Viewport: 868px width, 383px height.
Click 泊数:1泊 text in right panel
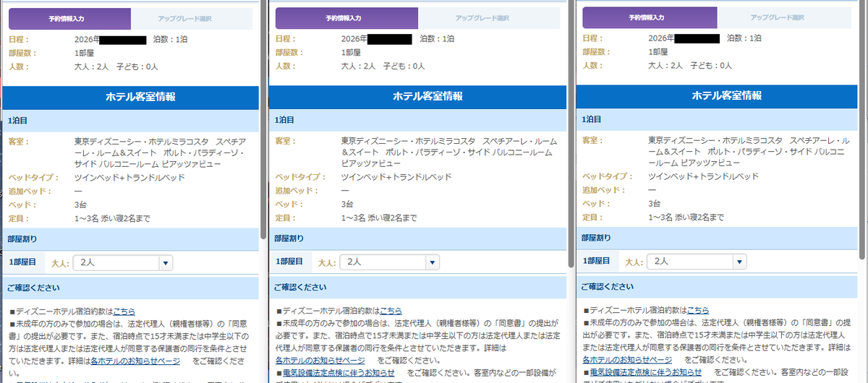tap(744, 38)
